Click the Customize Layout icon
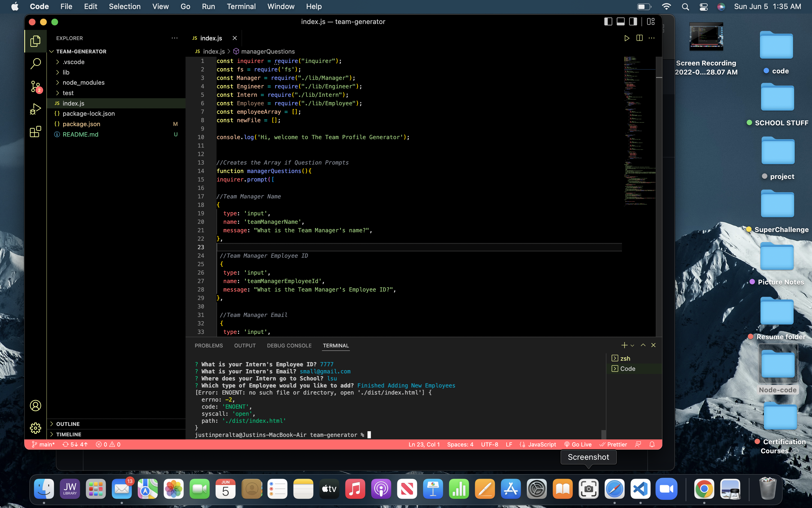 point(651,22)
